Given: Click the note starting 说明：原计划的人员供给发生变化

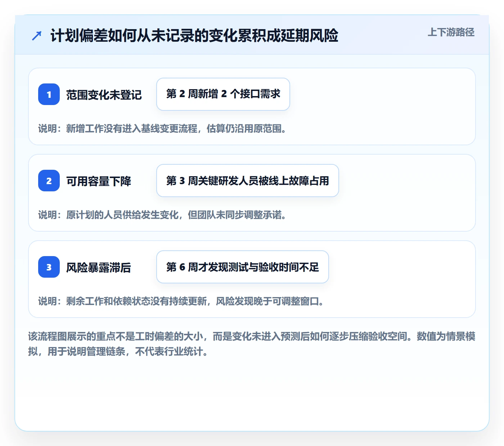Looking at the screenshot, I should [163, 215].
